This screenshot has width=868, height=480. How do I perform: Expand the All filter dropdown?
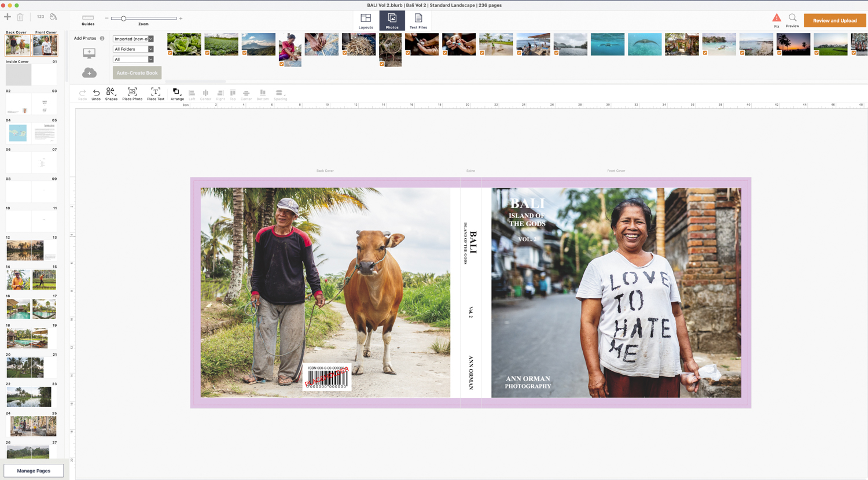(x=133, y=60)
